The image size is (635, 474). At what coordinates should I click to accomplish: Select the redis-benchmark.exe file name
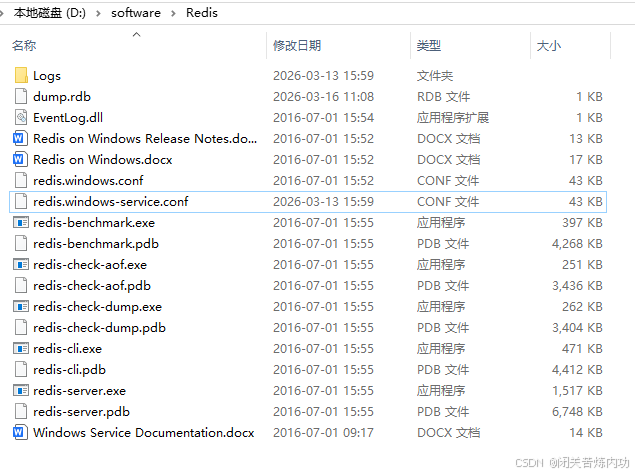coord(94,222)
